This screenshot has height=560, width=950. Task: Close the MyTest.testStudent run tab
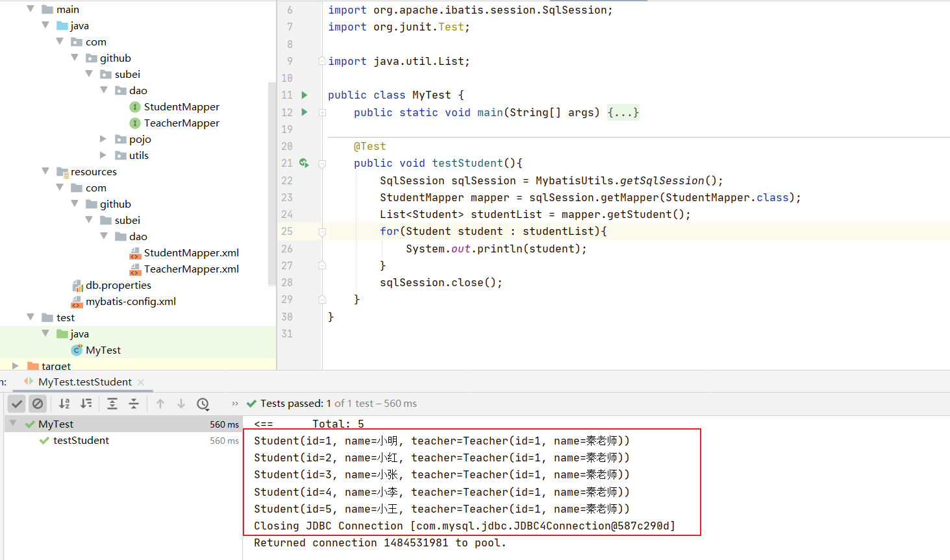coord(141,382)
